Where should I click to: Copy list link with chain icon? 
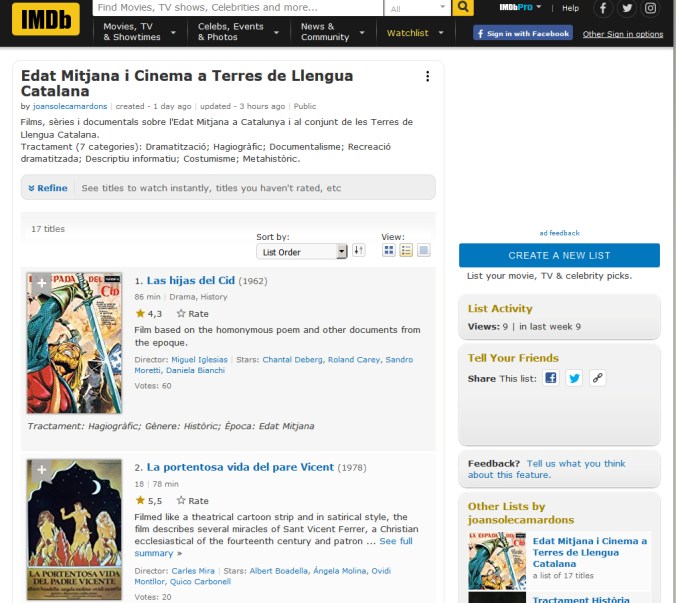coord(597,378)
